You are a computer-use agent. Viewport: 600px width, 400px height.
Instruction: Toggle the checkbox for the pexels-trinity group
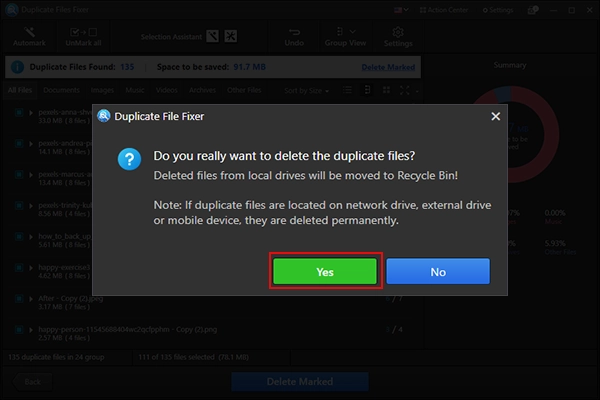(19, 206)
